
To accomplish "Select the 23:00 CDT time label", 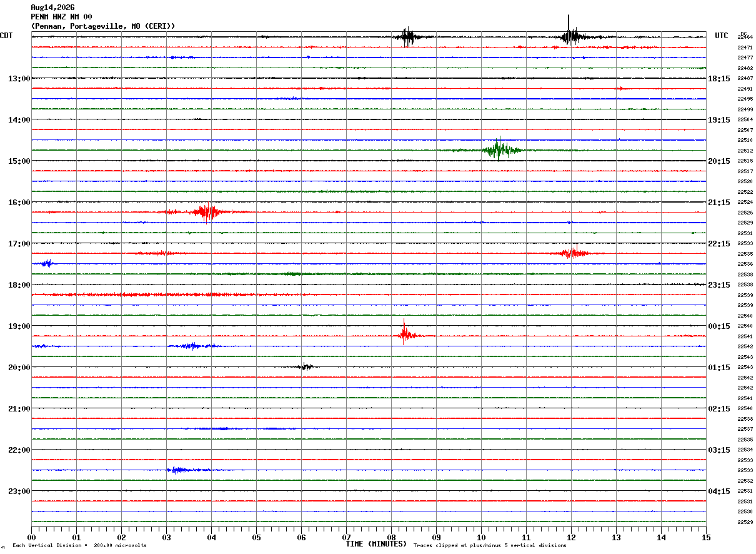I will click(19, 491).
